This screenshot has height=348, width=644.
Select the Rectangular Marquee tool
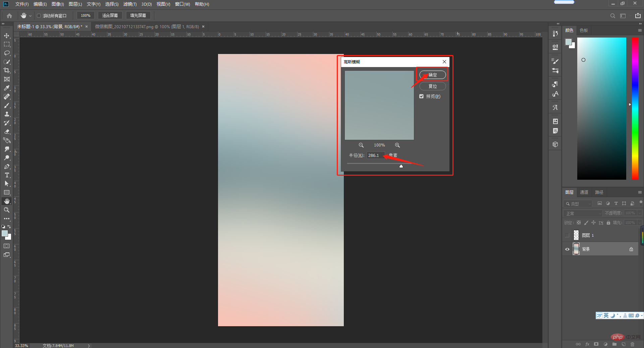pos(7,44)
